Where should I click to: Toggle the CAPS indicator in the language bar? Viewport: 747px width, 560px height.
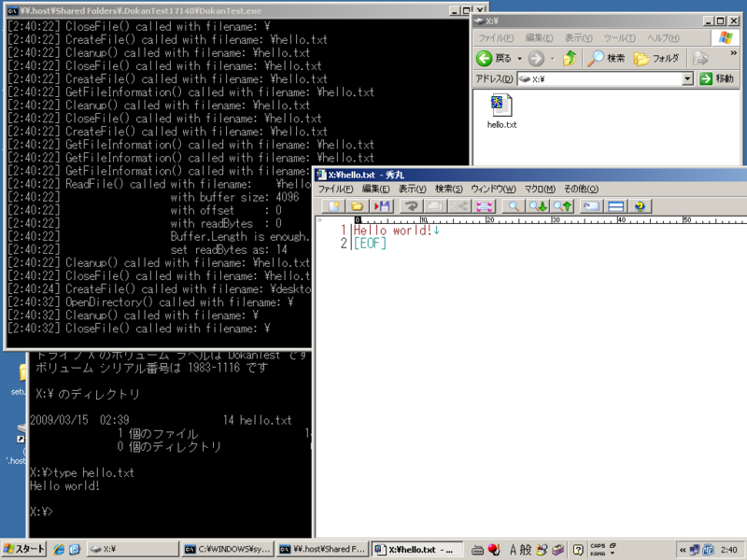pos(598,545)
